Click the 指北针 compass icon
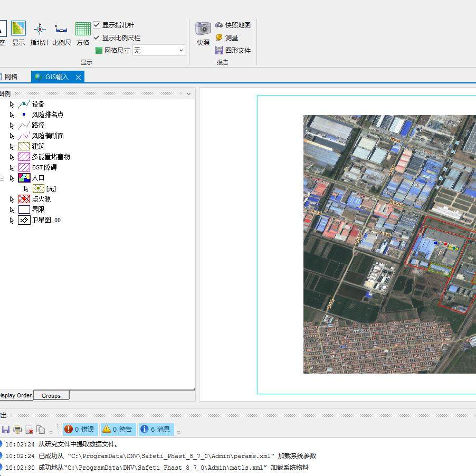The width and height of the screenshot is (476, 476). pos(40,29)
